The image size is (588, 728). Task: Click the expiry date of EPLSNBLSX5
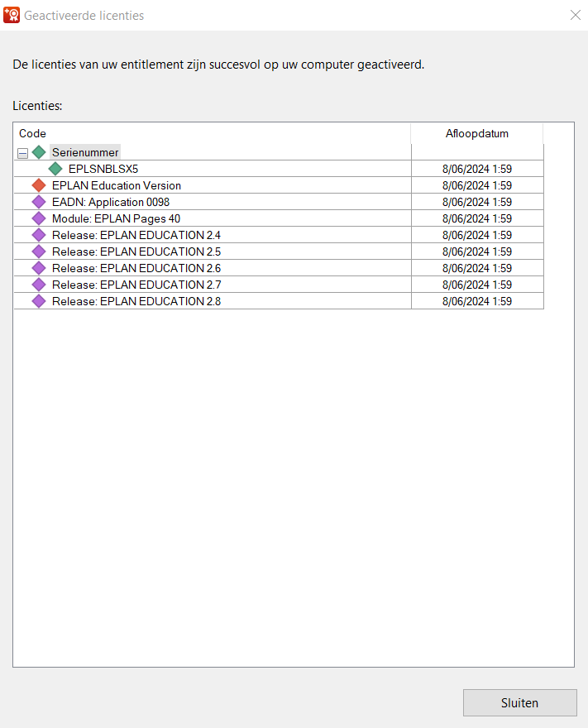476,169
